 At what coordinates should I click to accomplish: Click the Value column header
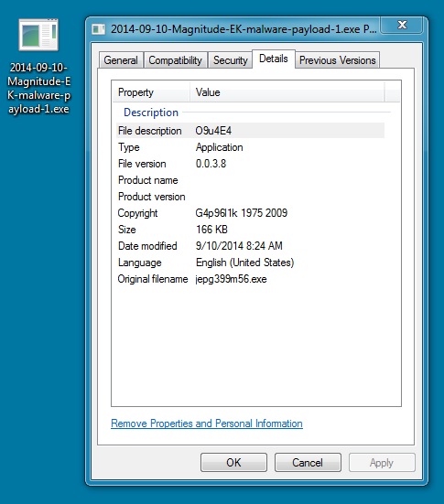click(x=287, y=92)
